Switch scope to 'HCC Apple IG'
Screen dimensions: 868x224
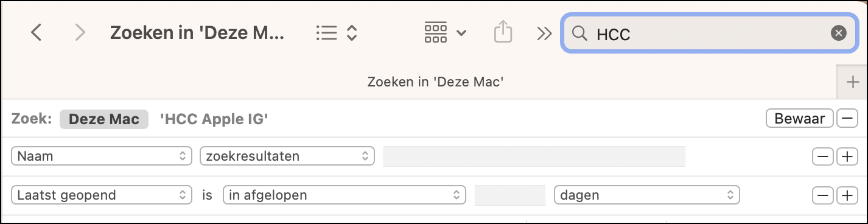pyautogui.click(x=214, y=119)
